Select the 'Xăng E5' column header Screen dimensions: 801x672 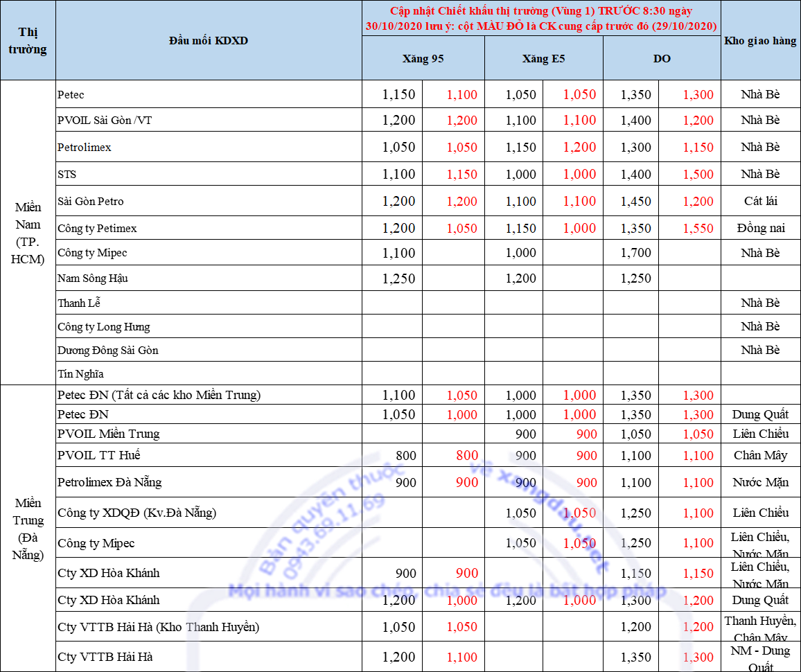click(x=543, y=58)
